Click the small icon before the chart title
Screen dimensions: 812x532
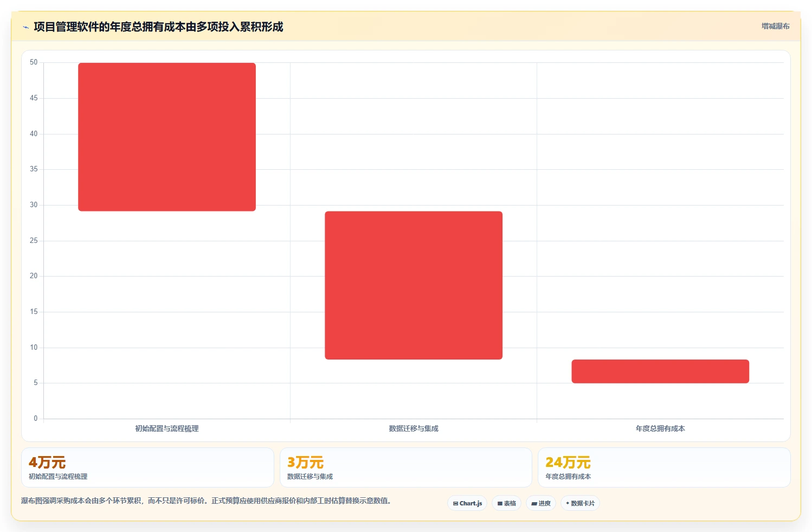tap(25, 27)
